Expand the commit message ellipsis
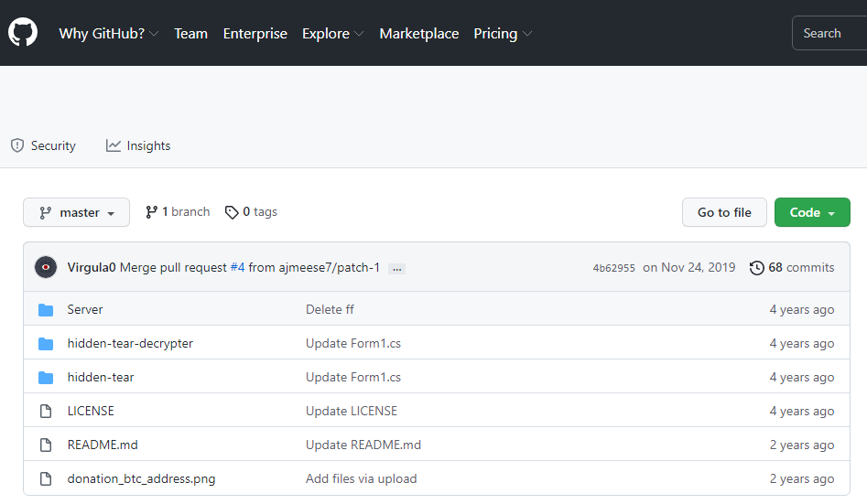This screenshot has height=504, width=867. 397,269
